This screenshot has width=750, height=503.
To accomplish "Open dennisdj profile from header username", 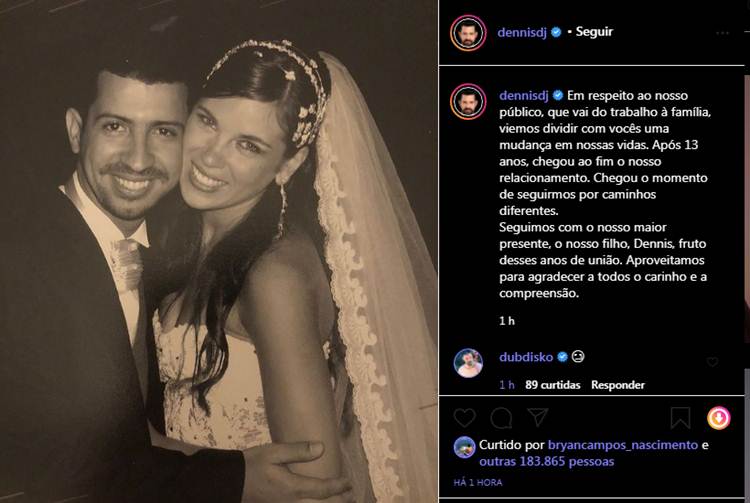I will 522,32.
